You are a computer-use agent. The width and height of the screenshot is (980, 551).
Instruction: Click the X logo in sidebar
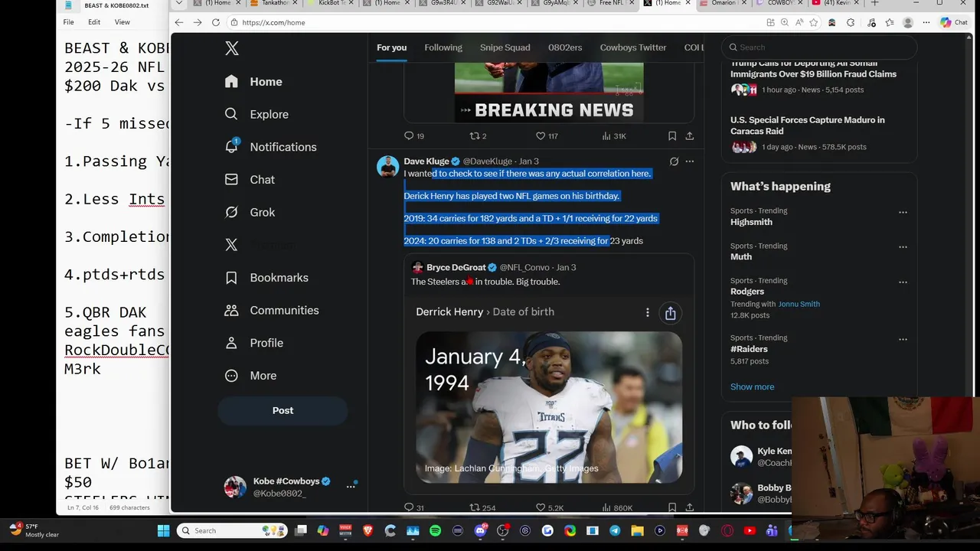pos(232,48)
